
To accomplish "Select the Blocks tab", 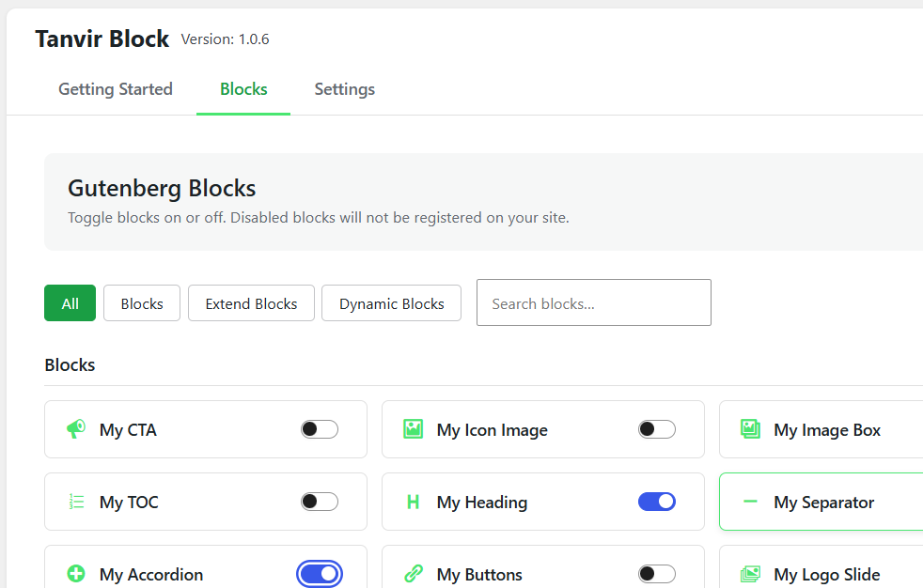I will (x=243, y=89).
